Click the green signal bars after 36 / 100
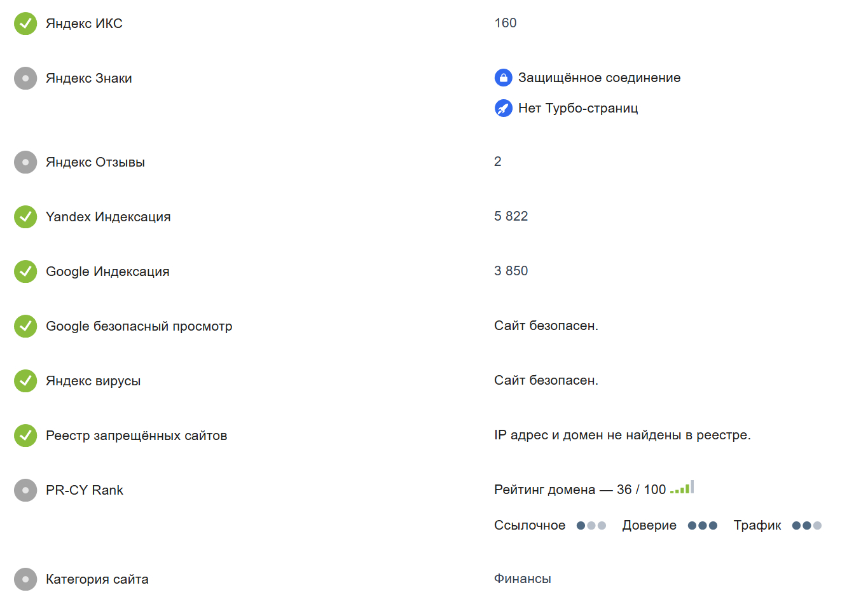This screenshot has width=868, height=611. pos(682,487)
